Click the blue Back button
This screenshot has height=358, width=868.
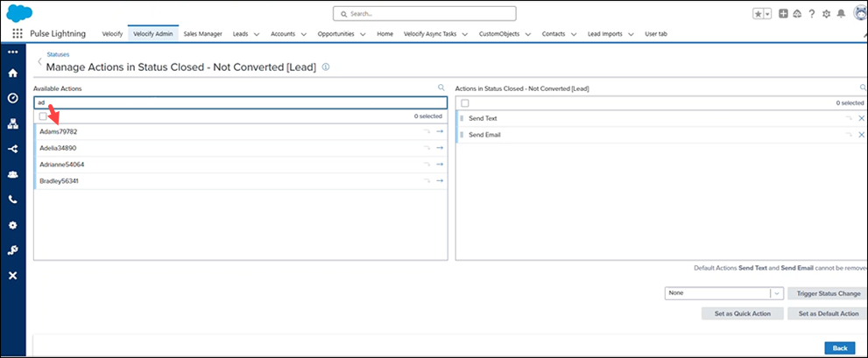coord(840,348)
